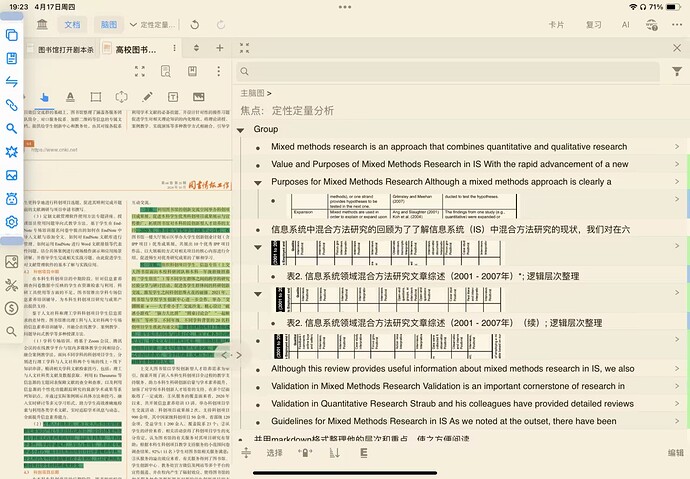Open the top-right three-dot more menu
The width and height of the screenshot is (690, 479).
pyautogui.click(x=677, y=25)
